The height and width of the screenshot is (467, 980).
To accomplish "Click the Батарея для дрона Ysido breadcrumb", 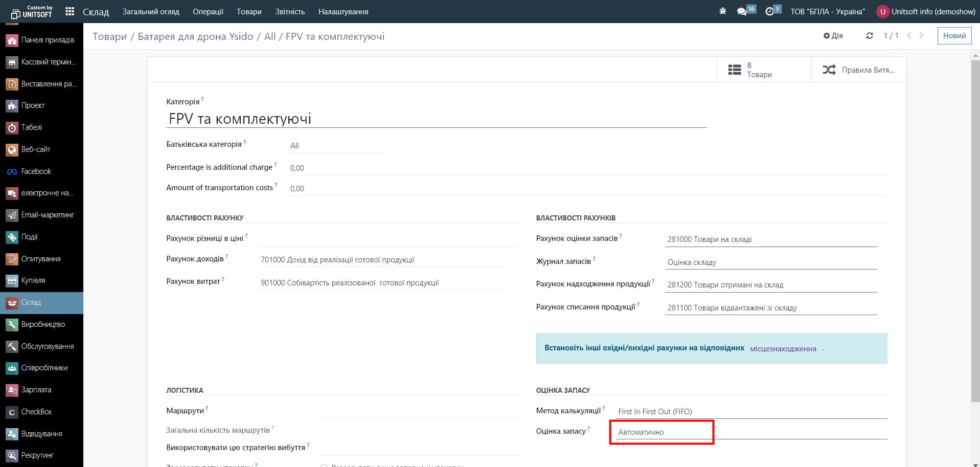I will click(x=195, y=36).
